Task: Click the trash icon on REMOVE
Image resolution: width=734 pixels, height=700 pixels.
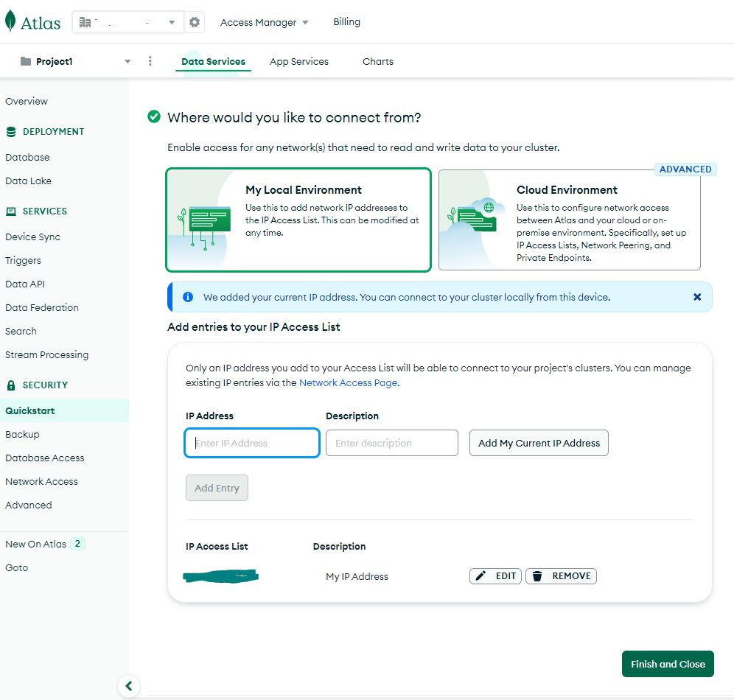Action: point(537,576)
